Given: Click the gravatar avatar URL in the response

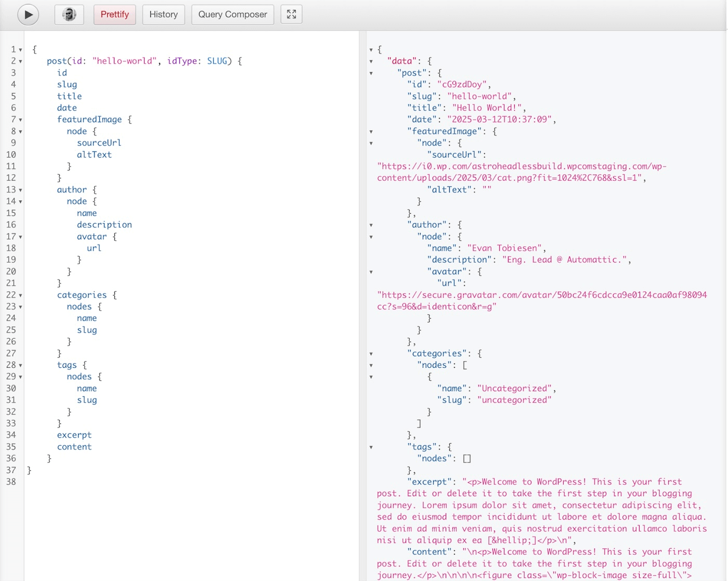Looking at the screenshot, I should (542, 301).
